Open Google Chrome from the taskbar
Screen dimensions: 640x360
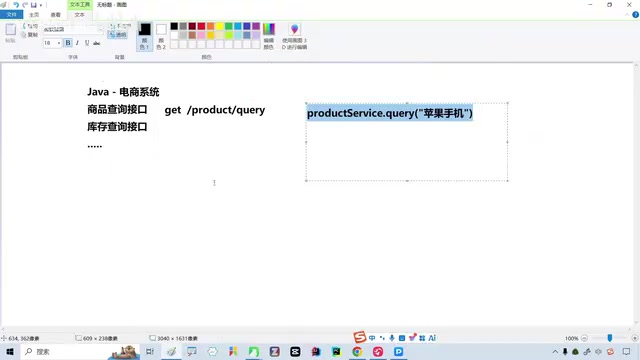(x=357, y=351)
